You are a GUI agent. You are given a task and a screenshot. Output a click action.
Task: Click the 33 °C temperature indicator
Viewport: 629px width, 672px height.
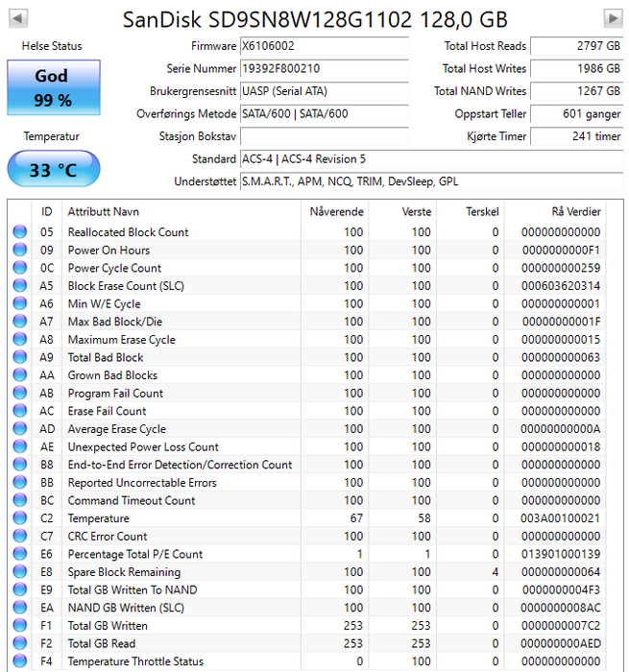pyautogui.click(x=54, y=169)
